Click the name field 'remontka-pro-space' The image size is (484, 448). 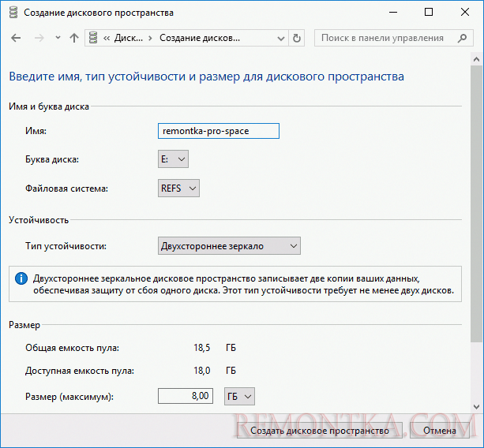219,131
